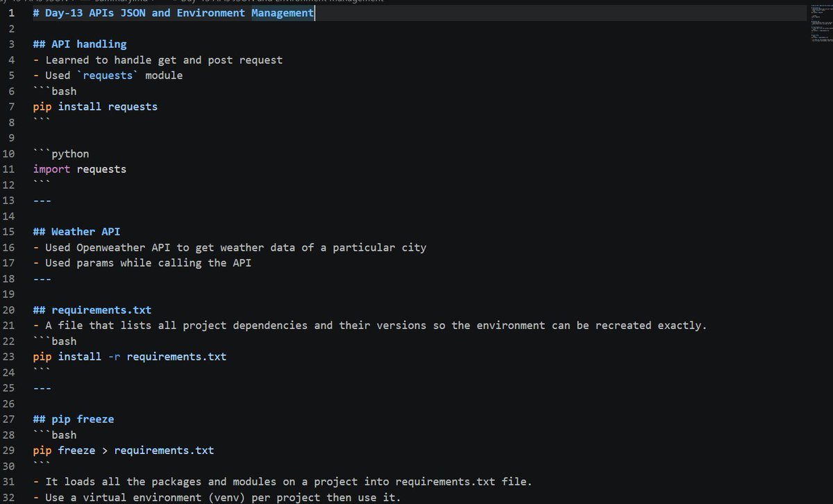
Task: Select line 19 via its gutter line number
Action: (x=8, y=294)
